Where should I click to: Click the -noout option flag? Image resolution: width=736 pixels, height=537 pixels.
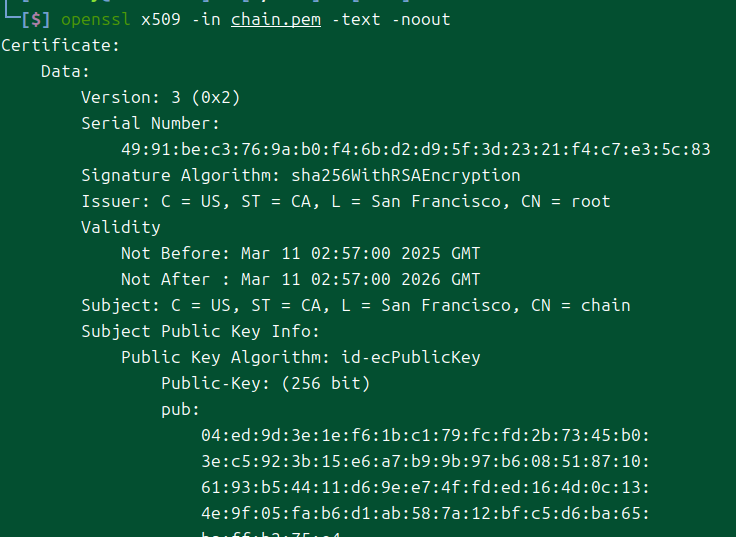[421, 20]
